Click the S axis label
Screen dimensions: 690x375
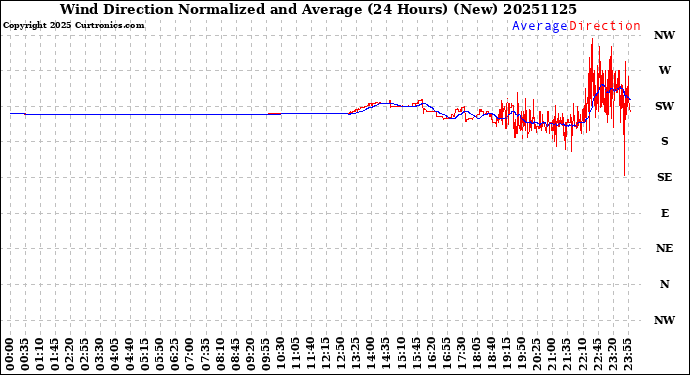[x=664, y=141]
